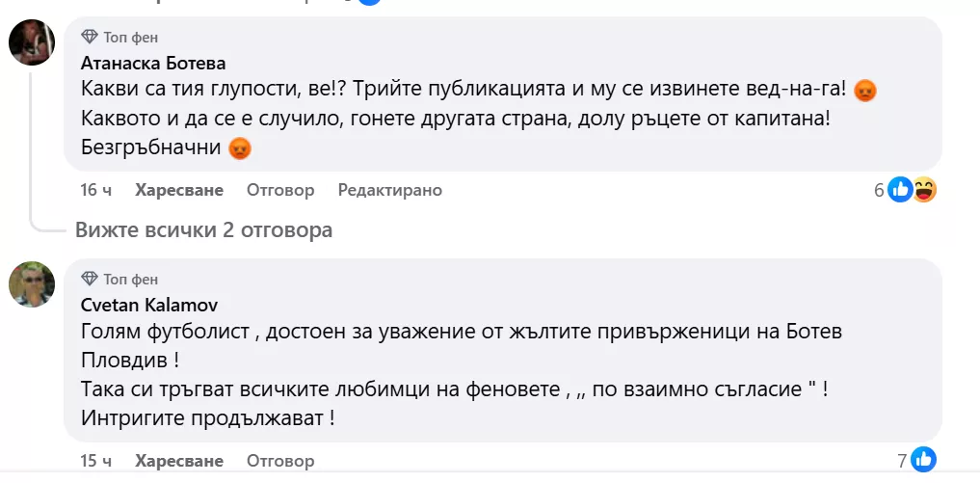980x483 pixels.
Task: Click the haha laughing reaction icon on first comment
Action: tap(923, 190)
